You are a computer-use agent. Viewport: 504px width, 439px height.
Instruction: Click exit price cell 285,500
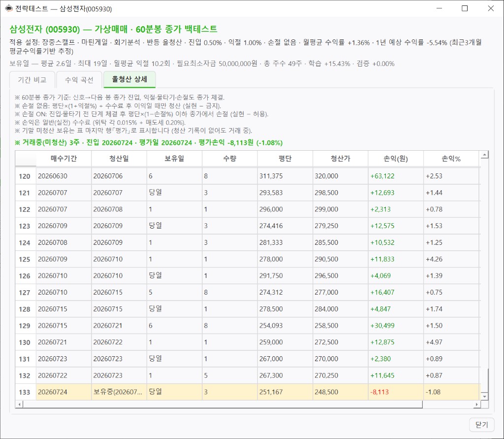pyautogui.click(x=341, y=242)
